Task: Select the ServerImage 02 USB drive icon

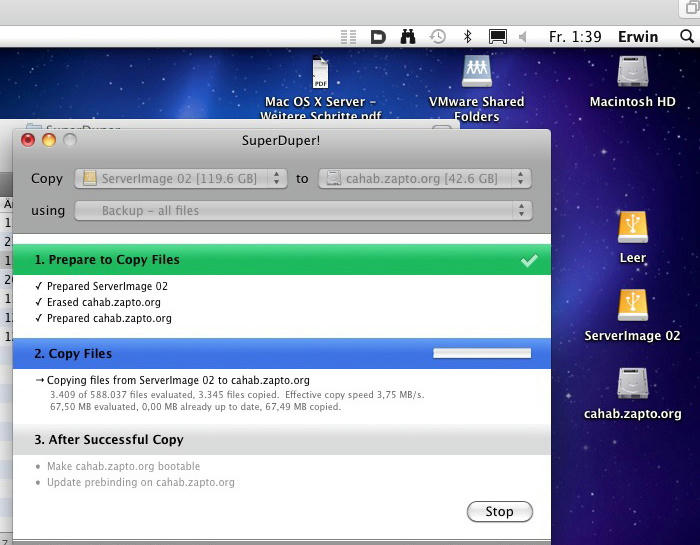Action: click(633, 305)
